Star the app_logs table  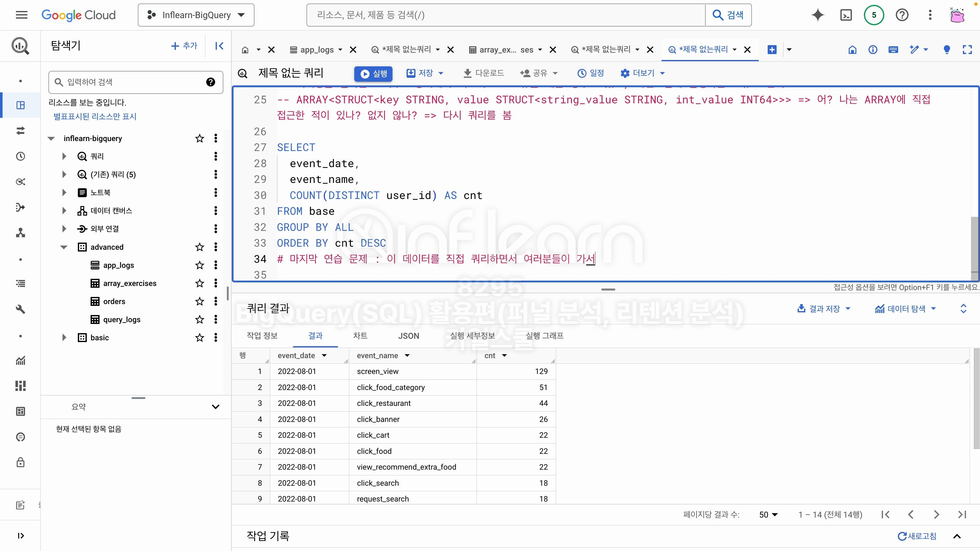pos(199,265)
